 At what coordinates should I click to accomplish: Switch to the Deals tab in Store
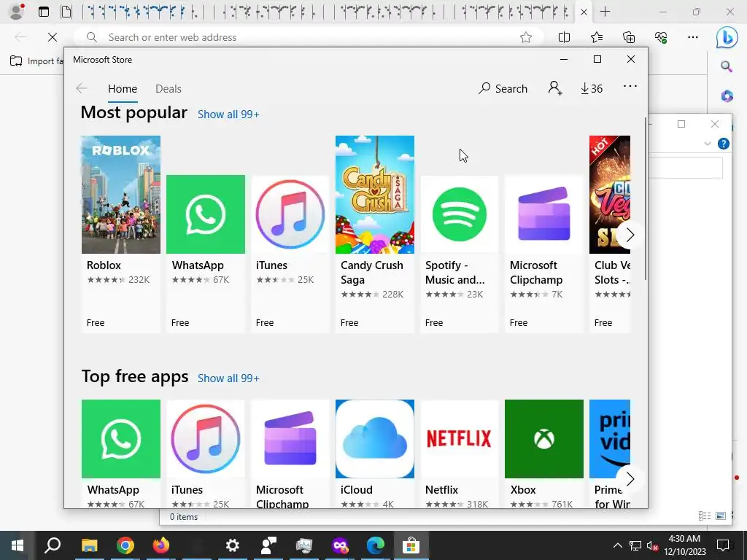click(169, 88)
